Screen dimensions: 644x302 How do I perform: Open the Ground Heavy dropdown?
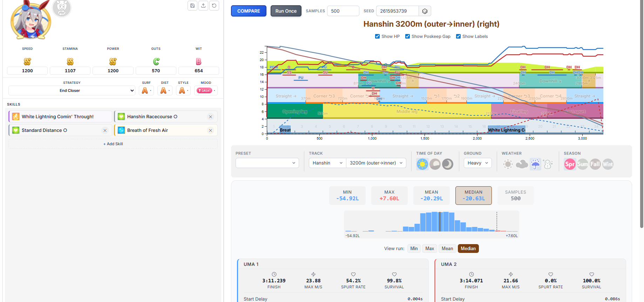(x=478, y=163)
